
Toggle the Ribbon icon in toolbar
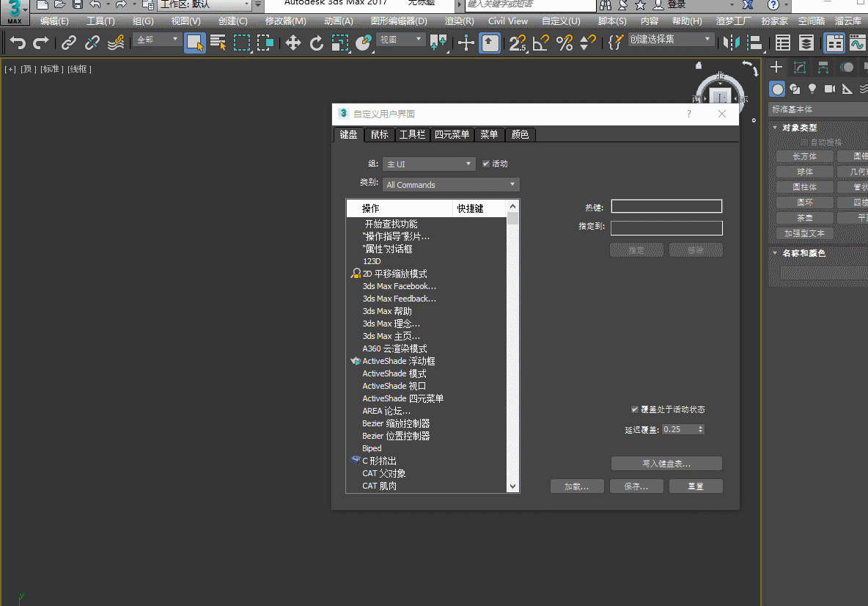pos(834,43)
